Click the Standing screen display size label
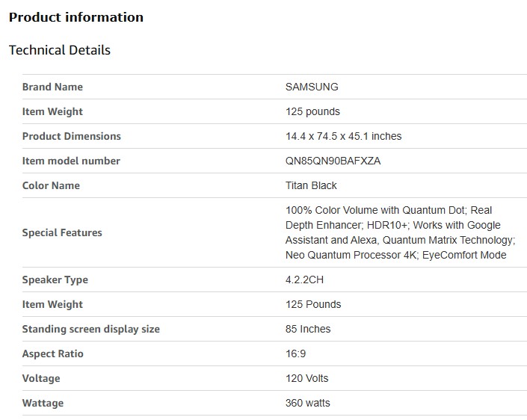The image size is (527, 420). click(90, 329)
